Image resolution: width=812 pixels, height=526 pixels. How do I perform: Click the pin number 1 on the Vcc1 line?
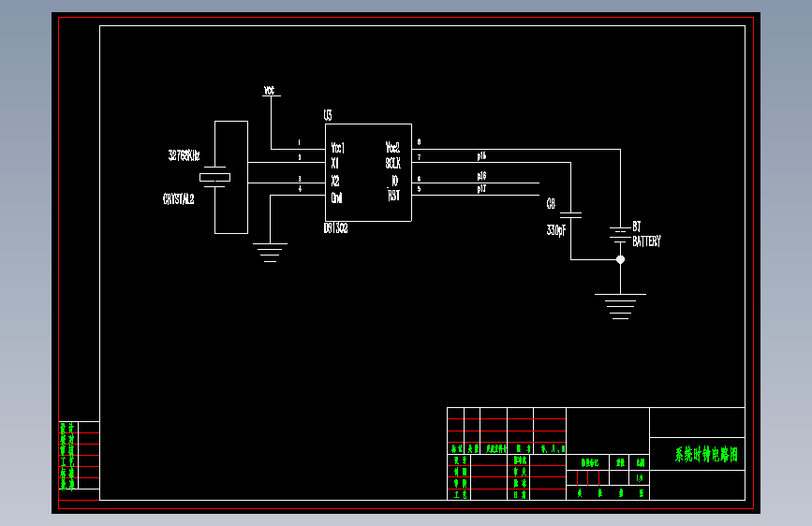pos(299,142)
